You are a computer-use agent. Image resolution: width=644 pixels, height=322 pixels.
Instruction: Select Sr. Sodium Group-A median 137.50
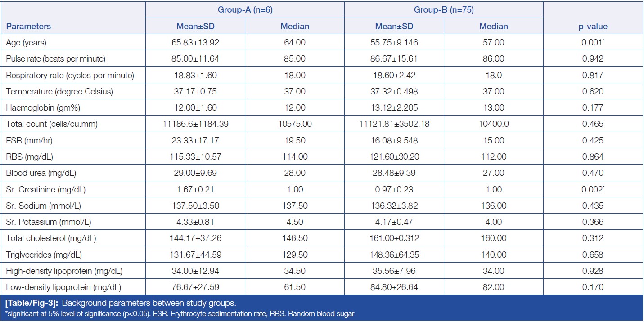[x=294, y=206]
